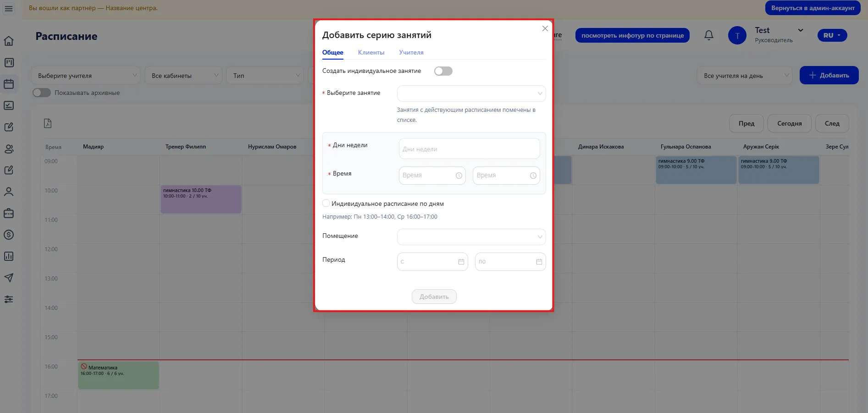Open the paper plane messaging sidebar icon
The height and width of the screenshot is (413, 868).
tap(9, 278)
